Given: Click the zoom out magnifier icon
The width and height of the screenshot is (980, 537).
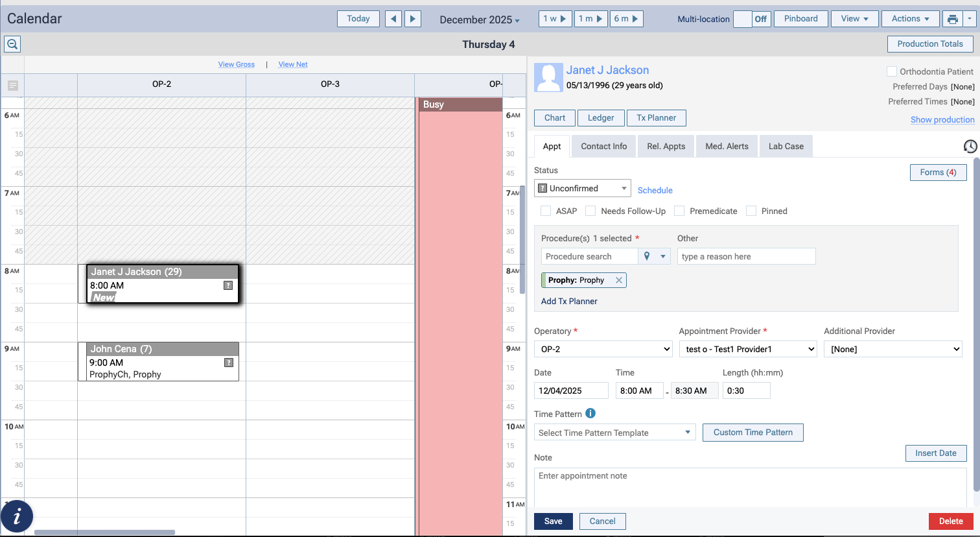Looking at the screenshot, I should tap(12, 44).
